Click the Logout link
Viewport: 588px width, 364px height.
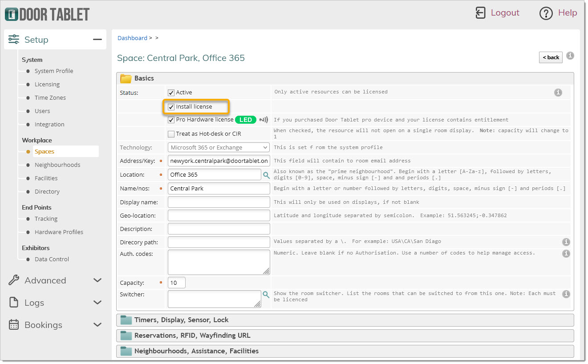click(x=505, y=13)
